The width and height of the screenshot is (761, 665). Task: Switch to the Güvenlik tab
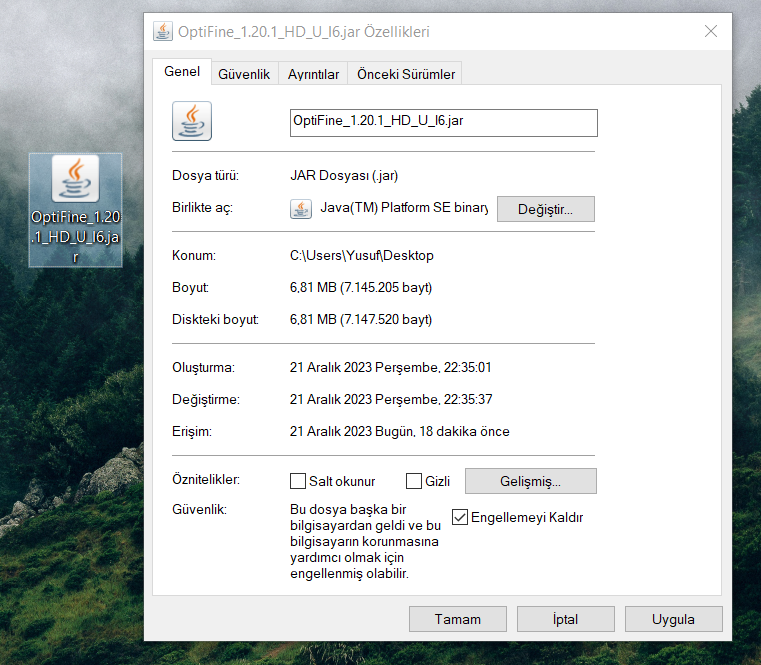244,74
